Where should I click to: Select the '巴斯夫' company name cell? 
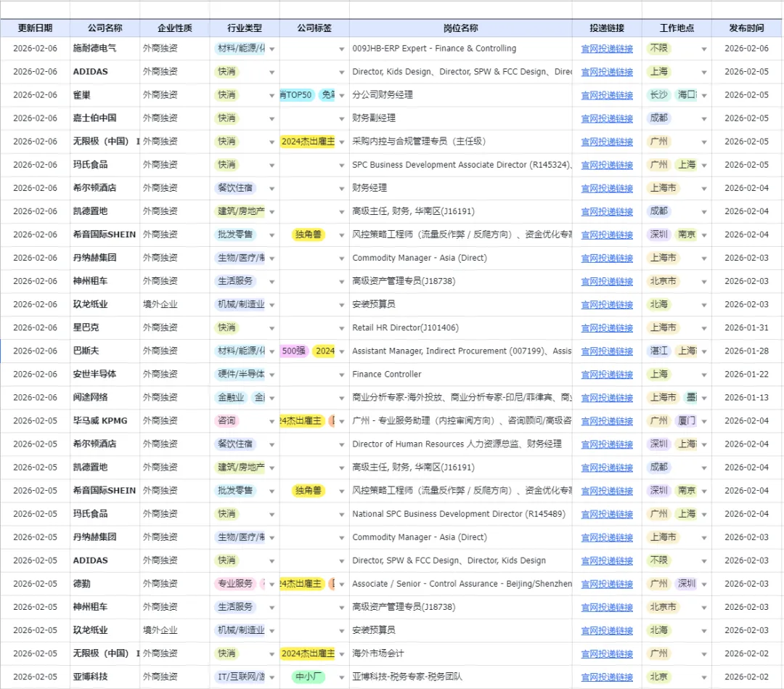click(x=105, y=351)
